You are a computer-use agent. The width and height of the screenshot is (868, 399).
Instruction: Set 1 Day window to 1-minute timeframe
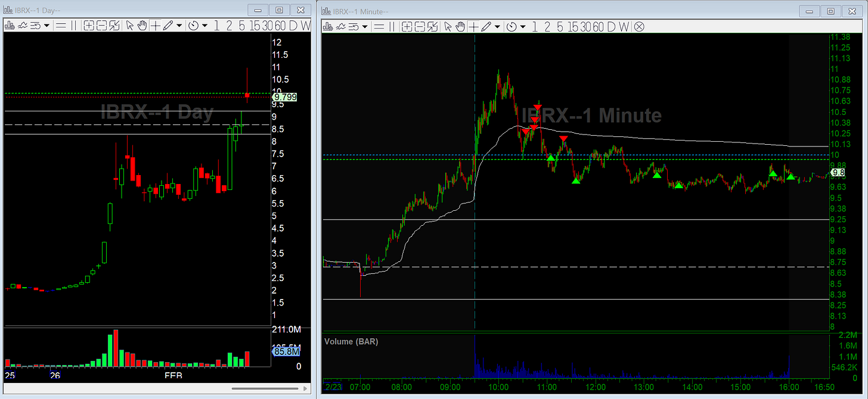[x=216, y=26]
